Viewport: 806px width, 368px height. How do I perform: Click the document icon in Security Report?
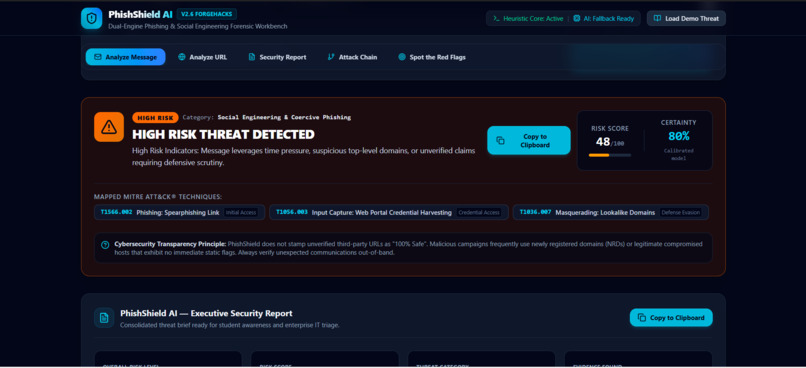(x=252, y=57)
